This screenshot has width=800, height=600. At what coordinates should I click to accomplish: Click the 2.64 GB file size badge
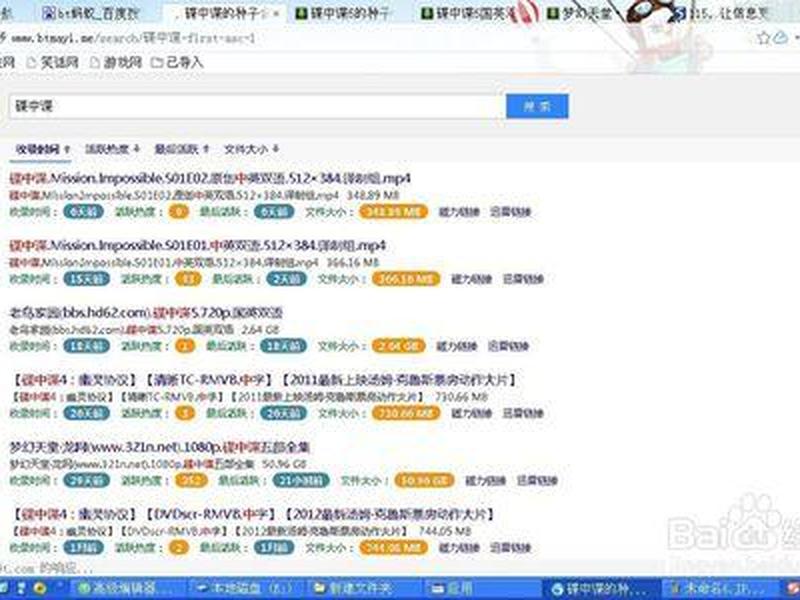398,346
